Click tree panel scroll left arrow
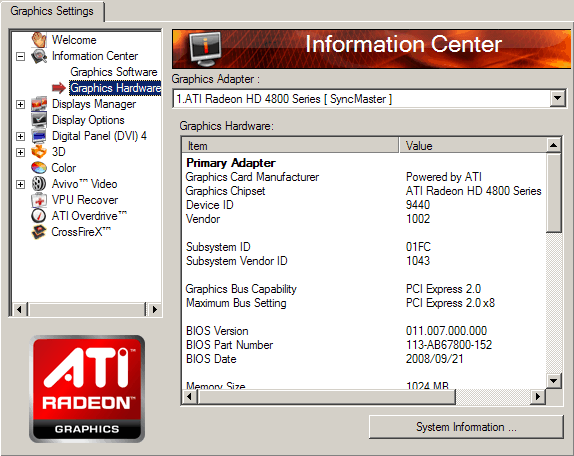 pos(19,309)
